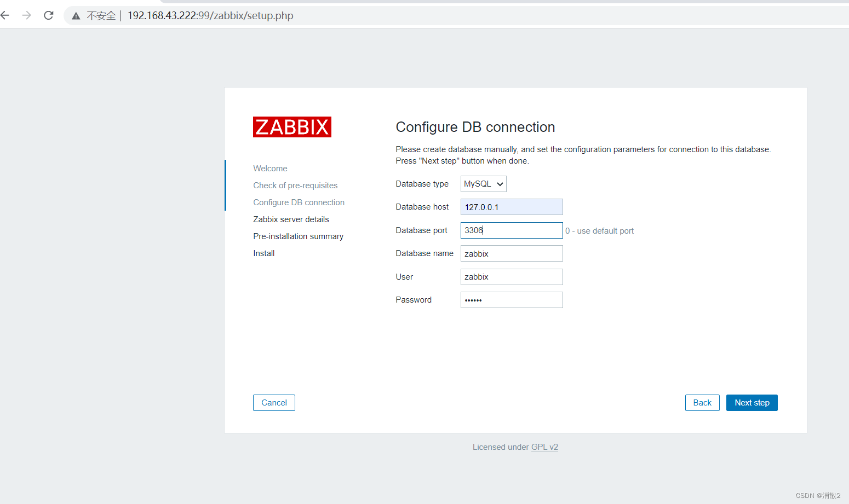Select Pre-installation summary step
The height and width of the screenshot is (504, 849).
(298, 236)
